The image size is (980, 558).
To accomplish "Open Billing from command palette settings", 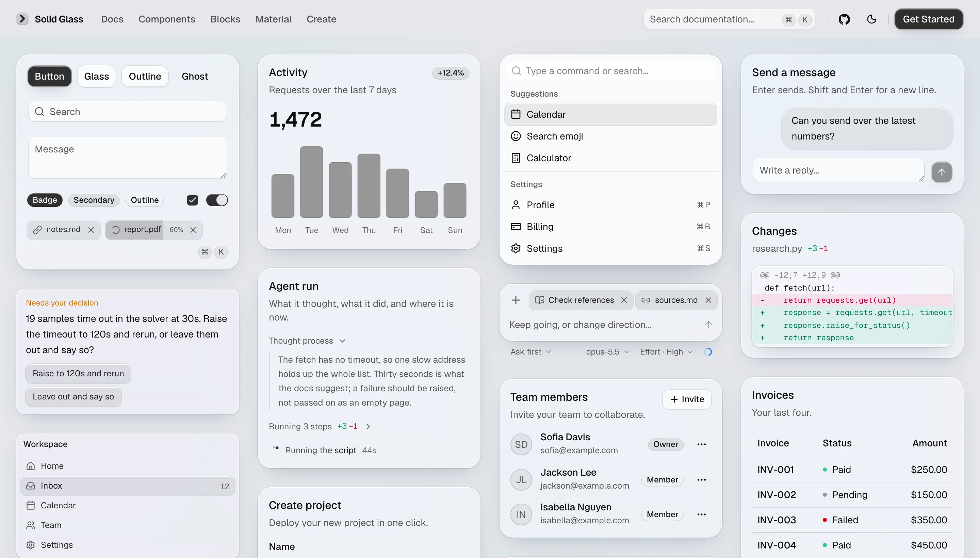I will 610,227.
